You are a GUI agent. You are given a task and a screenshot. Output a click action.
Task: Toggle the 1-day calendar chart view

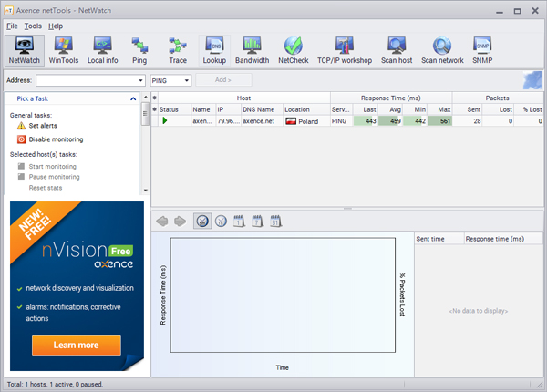[239, 221]
